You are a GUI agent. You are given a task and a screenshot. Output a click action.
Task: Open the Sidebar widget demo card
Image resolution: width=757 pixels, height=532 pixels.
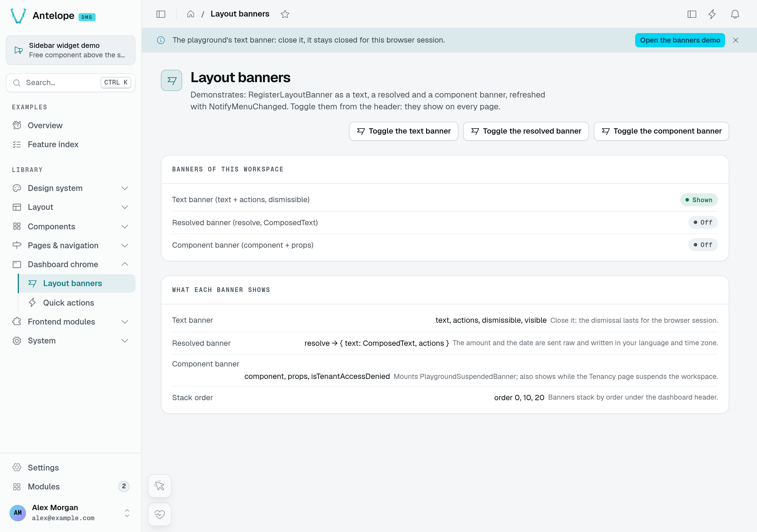point(71,50)
